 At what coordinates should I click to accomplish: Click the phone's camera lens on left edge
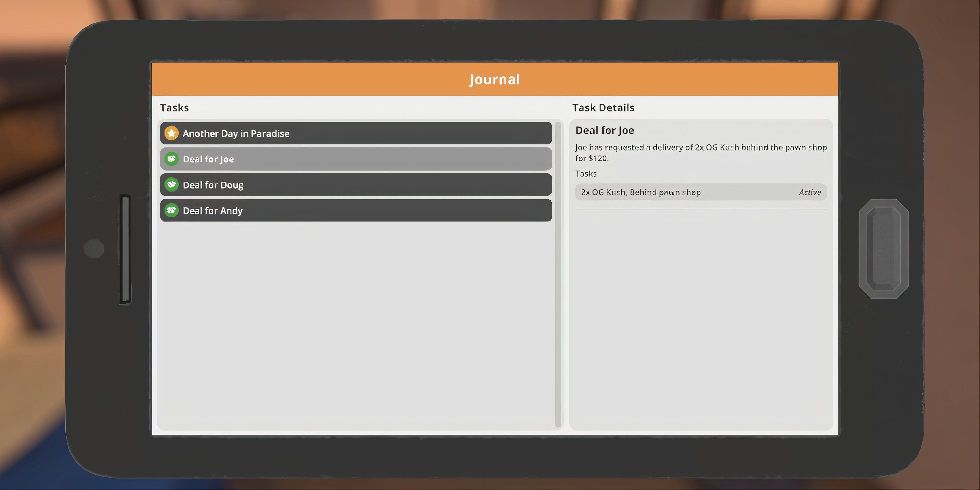pyautogui.click(x=94, y=249)
